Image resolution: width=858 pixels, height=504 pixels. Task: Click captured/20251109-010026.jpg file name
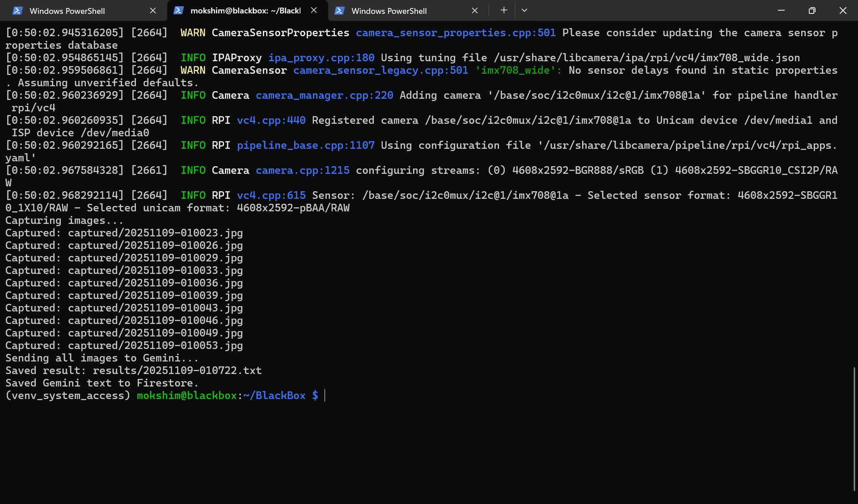point(155,245)
